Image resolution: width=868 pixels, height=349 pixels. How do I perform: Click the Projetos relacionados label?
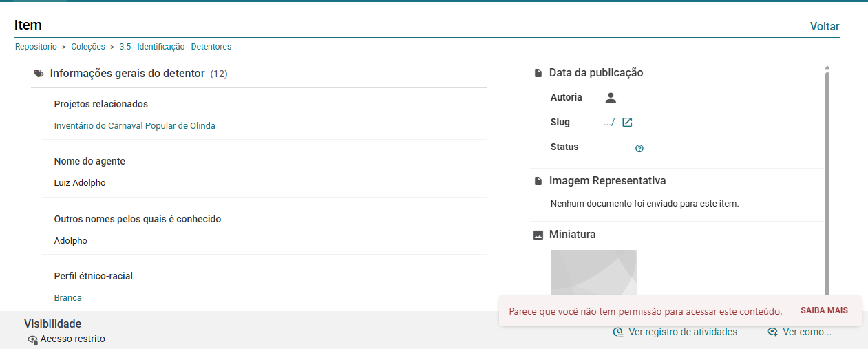click(101, 104)
